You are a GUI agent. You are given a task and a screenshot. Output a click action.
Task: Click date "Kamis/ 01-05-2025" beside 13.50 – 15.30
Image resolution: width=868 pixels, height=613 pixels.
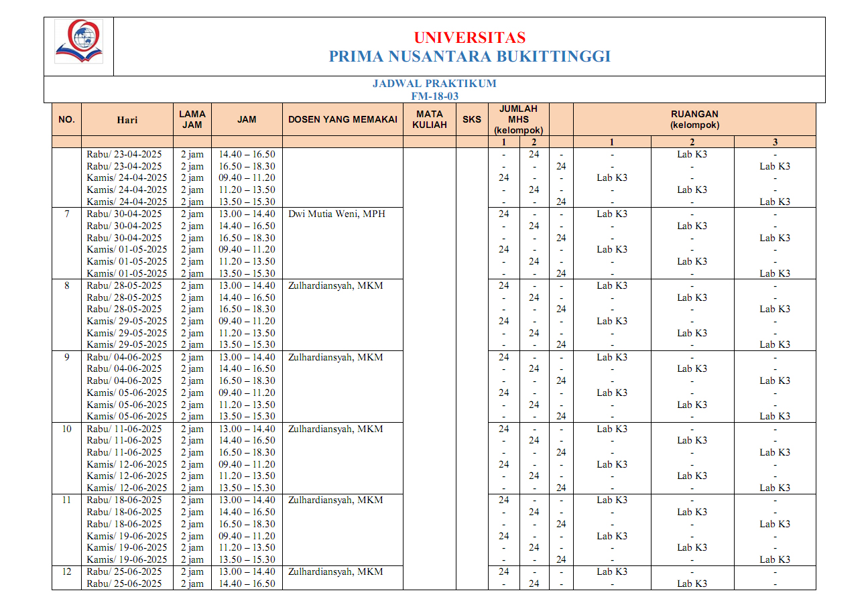[x=127, y=273]
